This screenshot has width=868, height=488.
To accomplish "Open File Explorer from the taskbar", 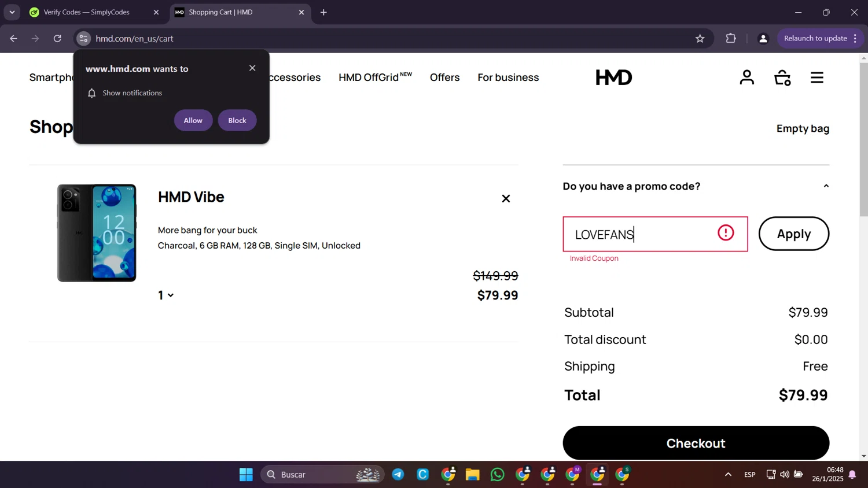I will coord(473,475).
